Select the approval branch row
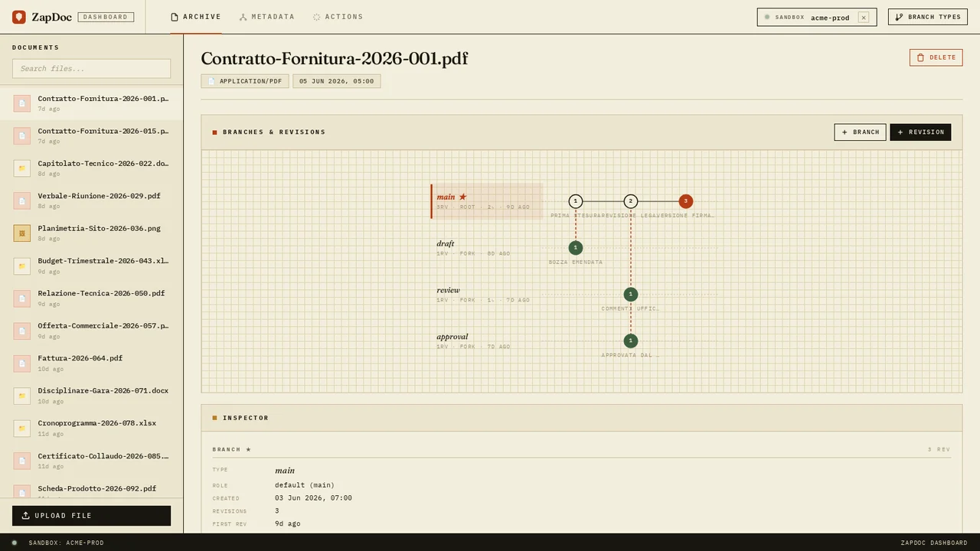Image resolution: width=980 pixels, height=551 pixels. (x=487, y=341)
